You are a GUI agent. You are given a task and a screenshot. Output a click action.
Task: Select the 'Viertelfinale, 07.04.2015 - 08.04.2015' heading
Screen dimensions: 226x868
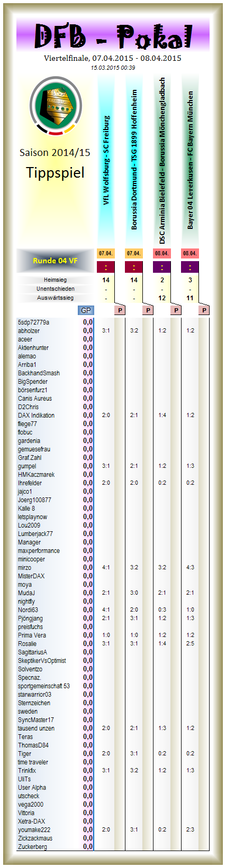click(113, 58)
